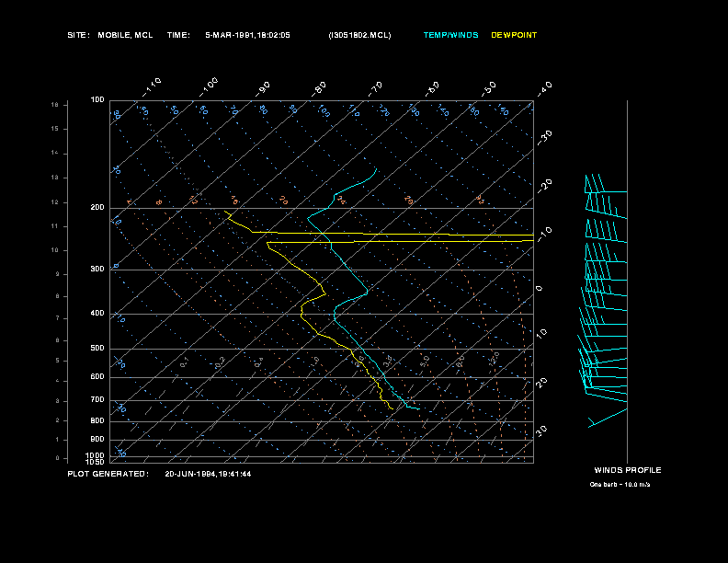Select the 0 temperature label on right axis
Screen dimensions: 728x563
pyautogui.click(x=539, y=289)
